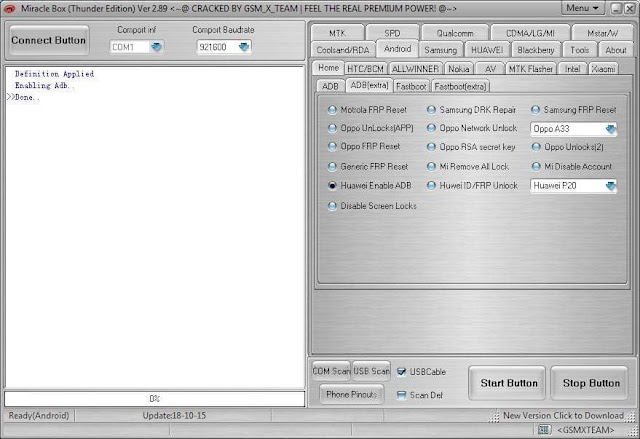Open the MTK Flasher sub-tab

531,69
